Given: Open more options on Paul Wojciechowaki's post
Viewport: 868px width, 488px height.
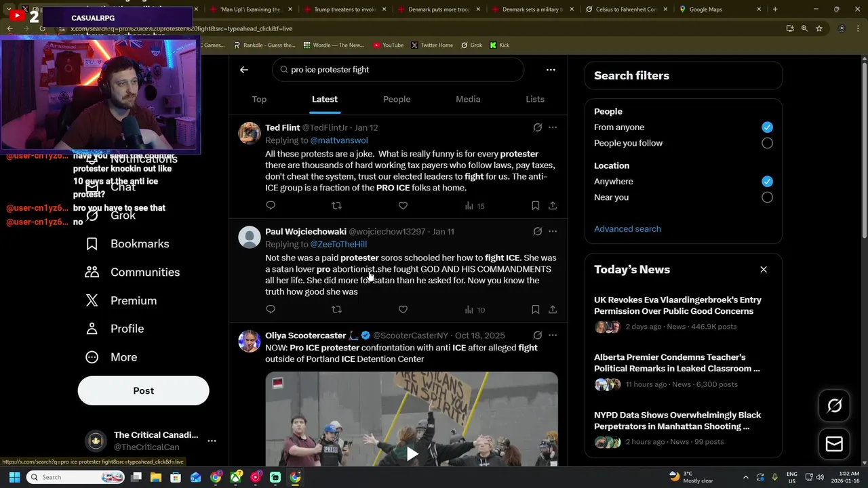Looking at the screenshot, I should pos(553,231).
